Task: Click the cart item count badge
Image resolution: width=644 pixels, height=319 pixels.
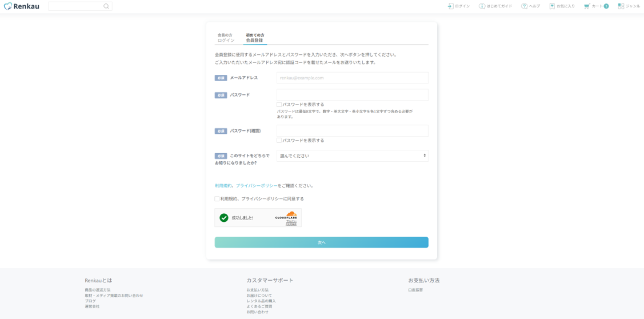Action: coord(606,6)
